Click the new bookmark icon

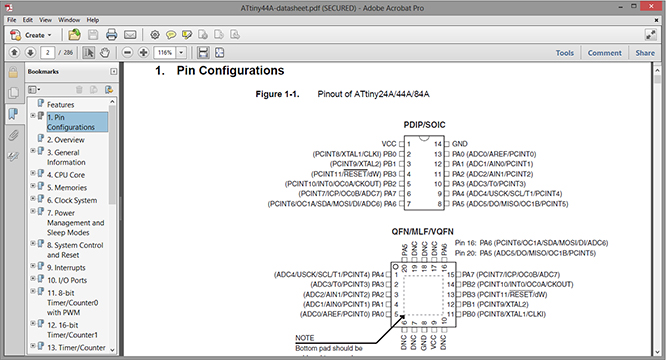click(x=93, y=90)
